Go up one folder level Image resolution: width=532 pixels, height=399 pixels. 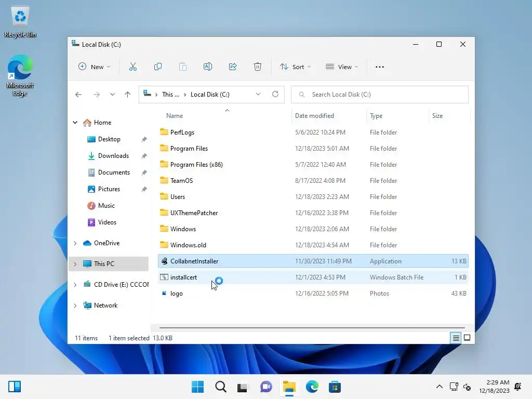pyautogui.click(x=128, y=95)
